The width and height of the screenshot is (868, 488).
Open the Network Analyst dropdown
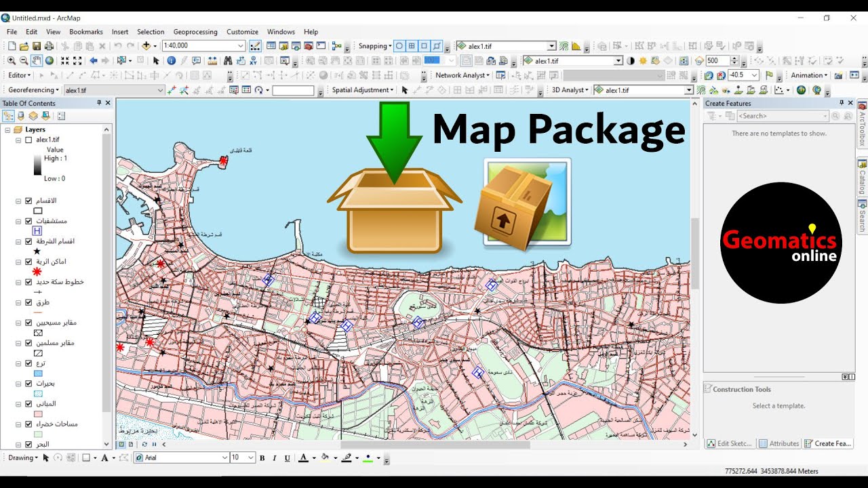coord(462,75)
